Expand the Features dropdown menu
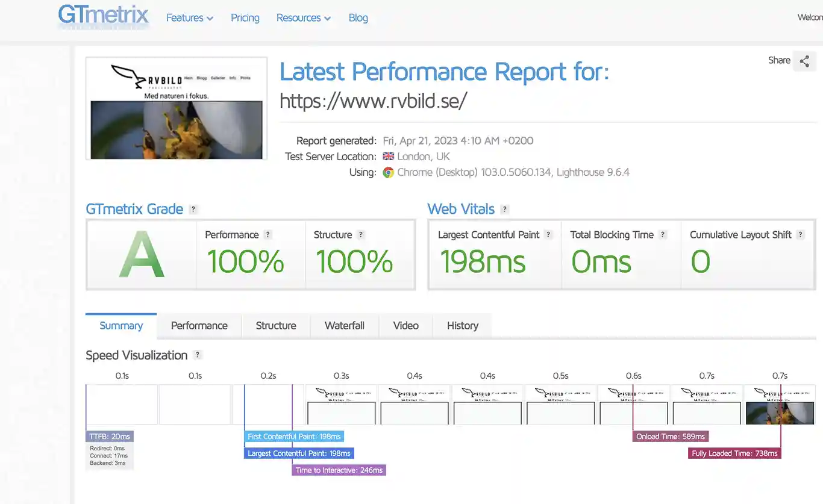 click(190, 18)
